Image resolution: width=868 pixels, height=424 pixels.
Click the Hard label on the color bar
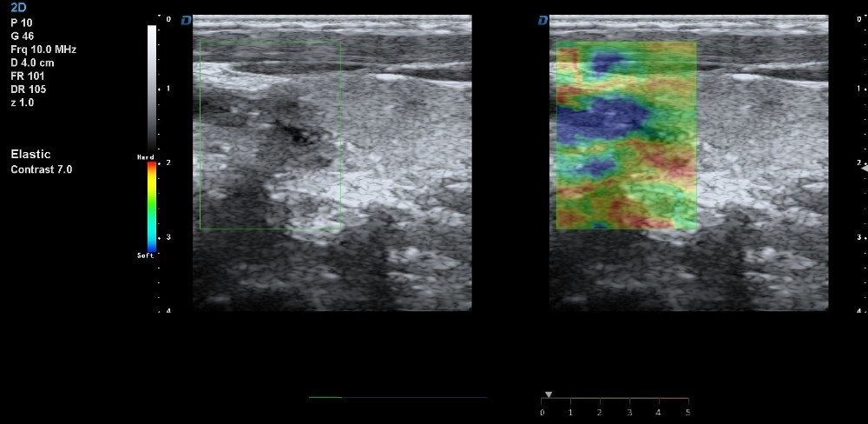coord(145,157)
